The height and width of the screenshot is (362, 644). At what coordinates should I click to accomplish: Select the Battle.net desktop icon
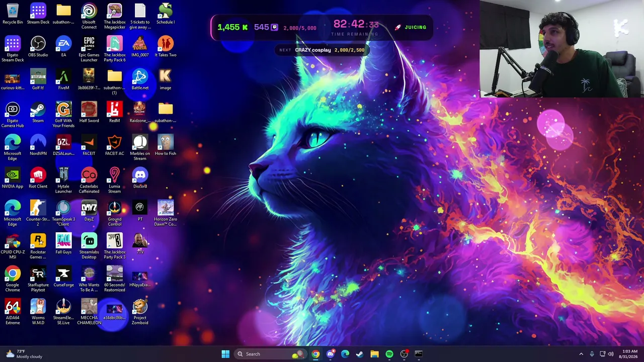[140, 79]
